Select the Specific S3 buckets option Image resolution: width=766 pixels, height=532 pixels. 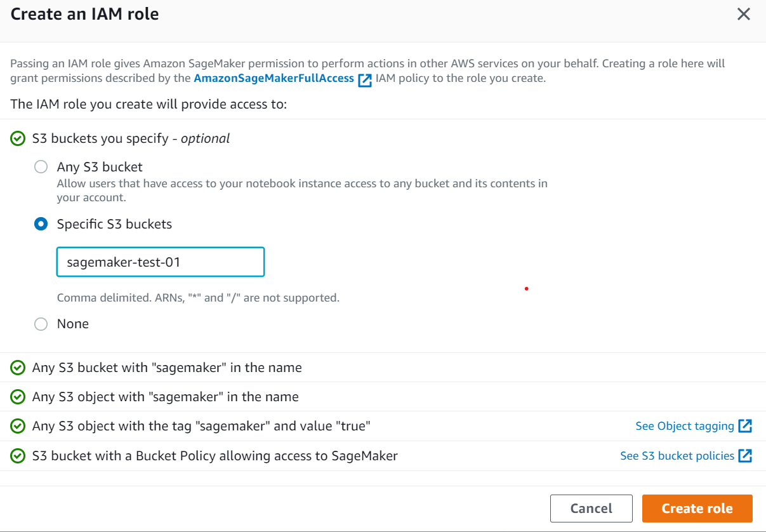(41, 223)
